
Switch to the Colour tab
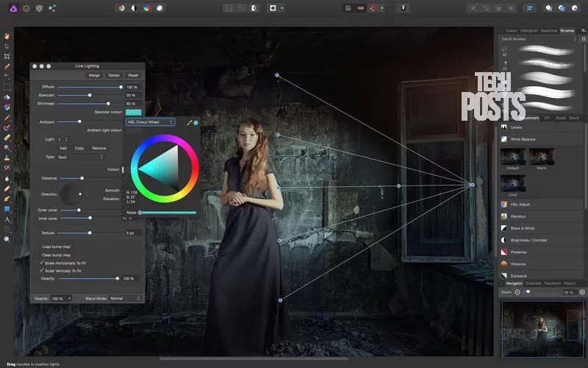tap(512, 31)
